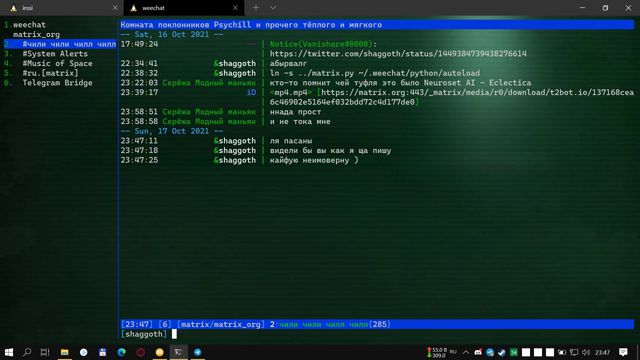Open the #Music of Space buffer
The width and height of the screenshot is (640, 360).
[57, 64]
